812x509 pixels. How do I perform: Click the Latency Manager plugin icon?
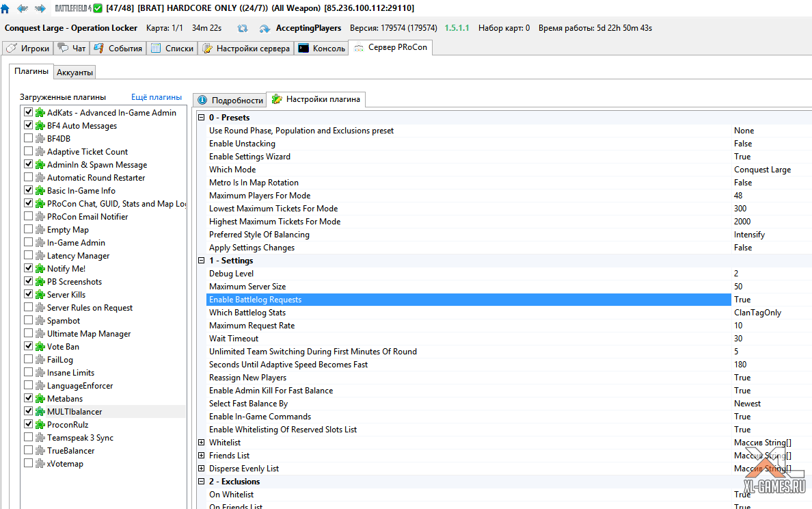(x=40, y=256)
